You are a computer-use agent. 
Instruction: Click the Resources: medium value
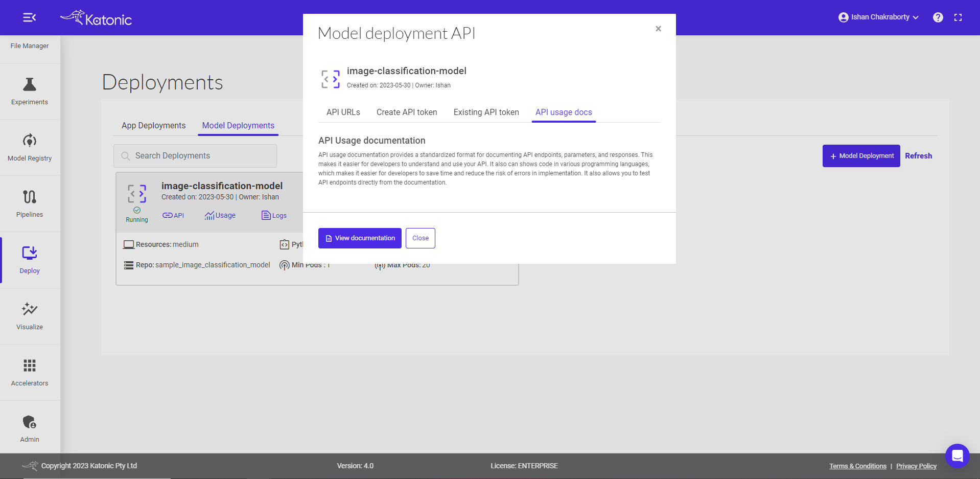(185, 245)
